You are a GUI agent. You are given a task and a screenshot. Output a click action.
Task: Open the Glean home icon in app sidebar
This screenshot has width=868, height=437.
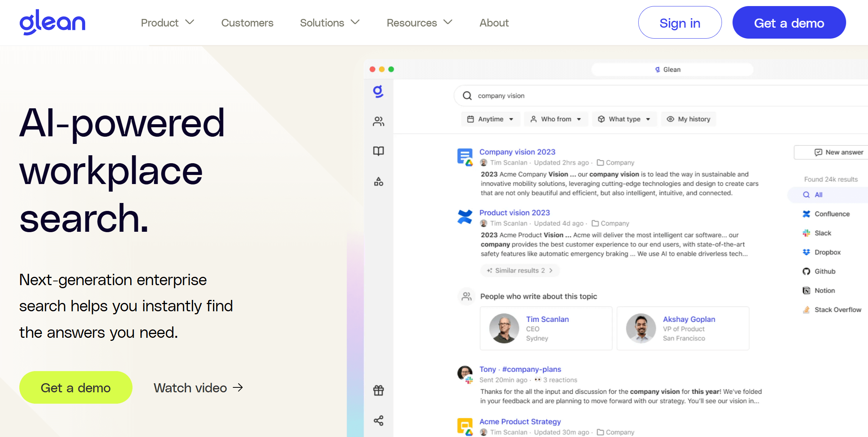(378, 91)
